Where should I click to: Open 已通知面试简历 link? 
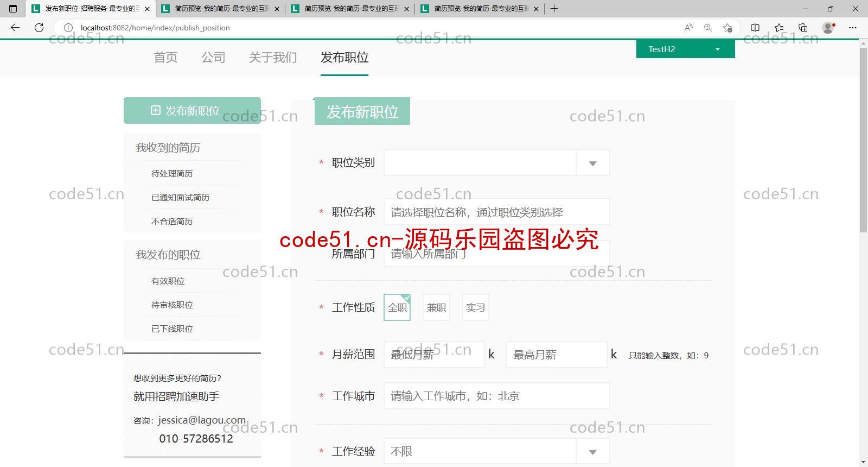[180, 198]
